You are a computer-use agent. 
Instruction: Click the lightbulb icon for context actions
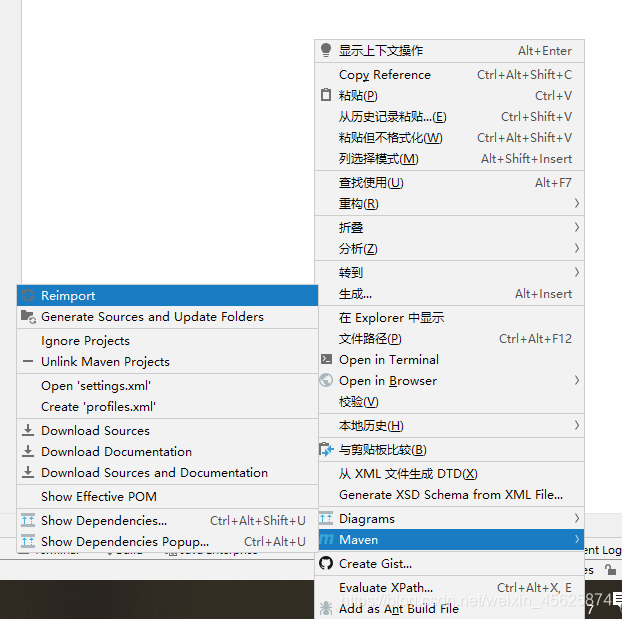click(x=326, y=50)
